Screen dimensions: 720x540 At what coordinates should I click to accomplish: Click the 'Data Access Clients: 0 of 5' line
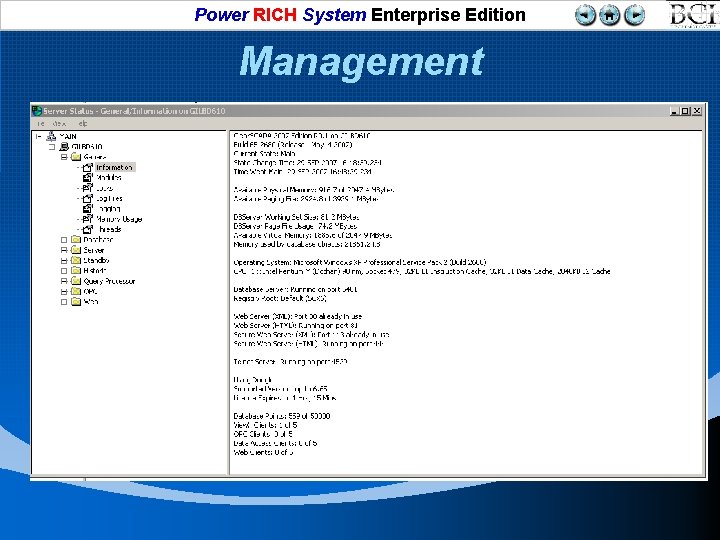point(275,443)
